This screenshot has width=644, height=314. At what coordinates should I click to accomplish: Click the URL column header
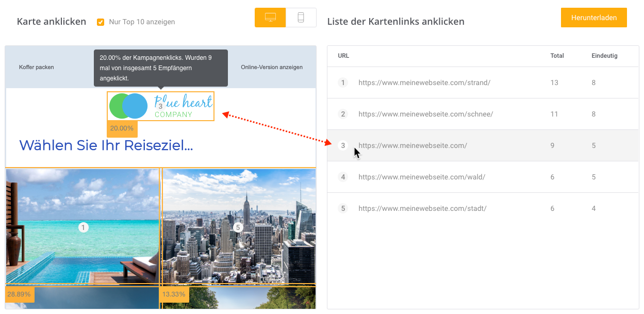343,56
